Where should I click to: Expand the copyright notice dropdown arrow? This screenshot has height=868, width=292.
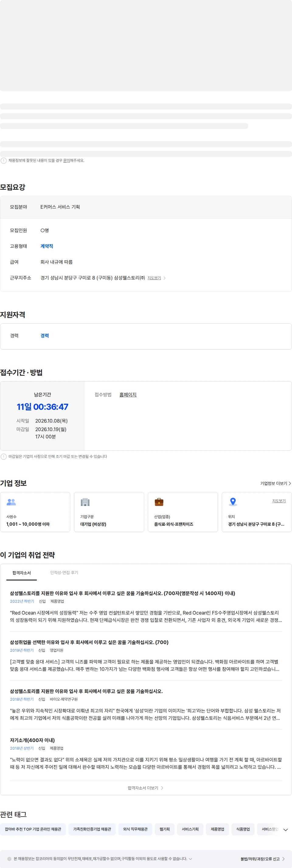coord(190,859)
